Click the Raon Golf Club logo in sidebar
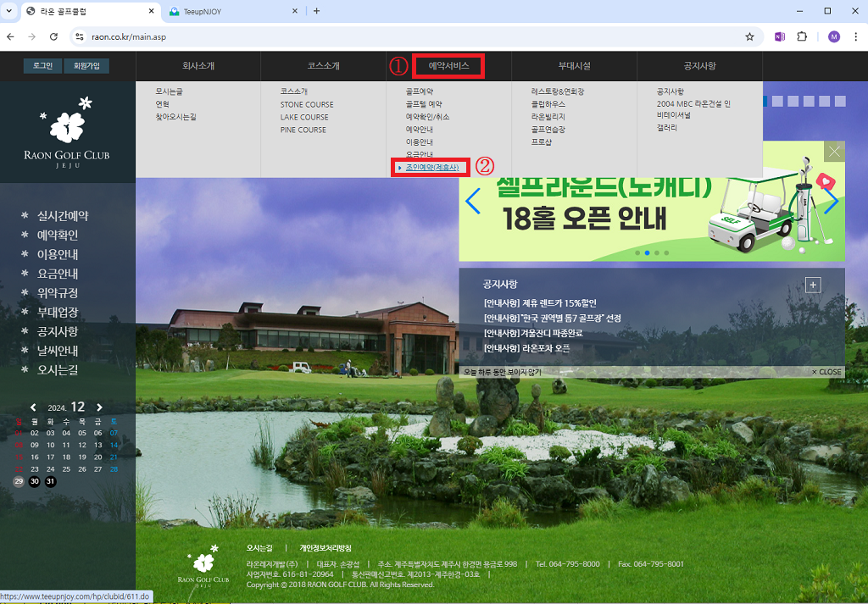 tap(67, 132)
